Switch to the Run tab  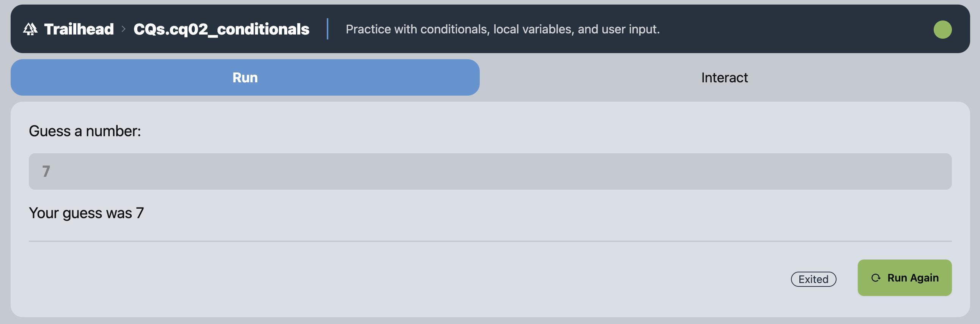pos(245,77)
